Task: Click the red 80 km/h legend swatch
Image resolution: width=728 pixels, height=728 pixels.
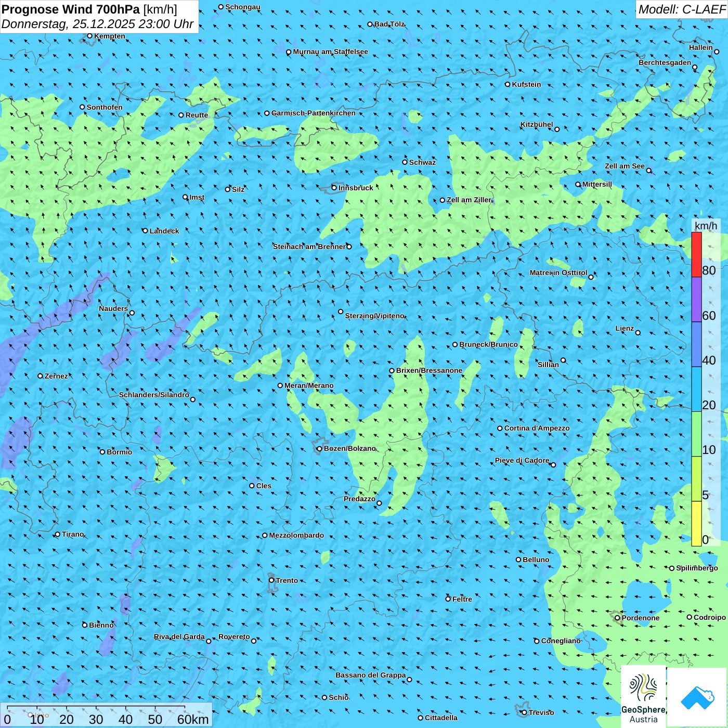Action: click(x=696, y=254)
